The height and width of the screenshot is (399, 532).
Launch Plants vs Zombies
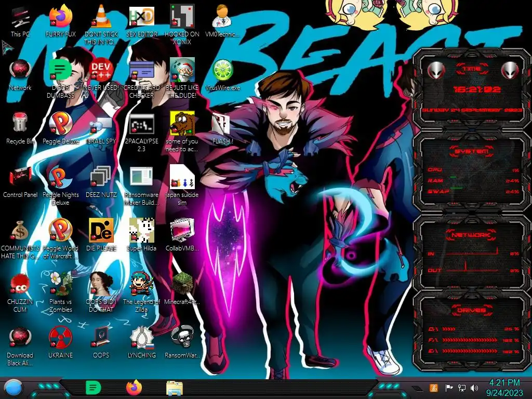coord(60,292)
